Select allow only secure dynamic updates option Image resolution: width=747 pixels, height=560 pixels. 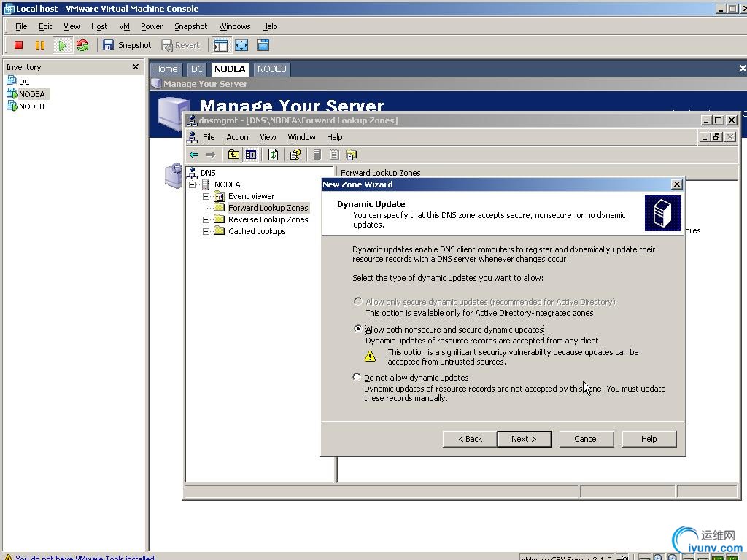click(x=357, y=301)
